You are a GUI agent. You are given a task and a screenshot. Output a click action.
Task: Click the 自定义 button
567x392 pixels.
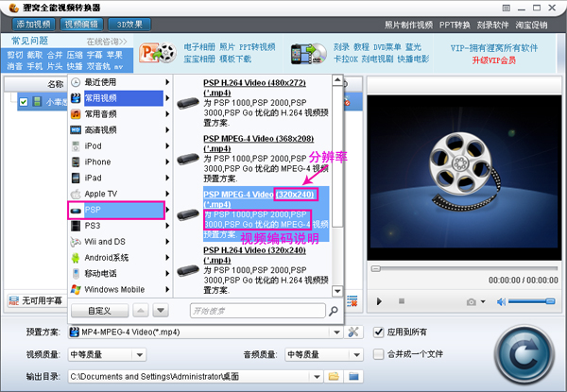(x=99, y=311)
